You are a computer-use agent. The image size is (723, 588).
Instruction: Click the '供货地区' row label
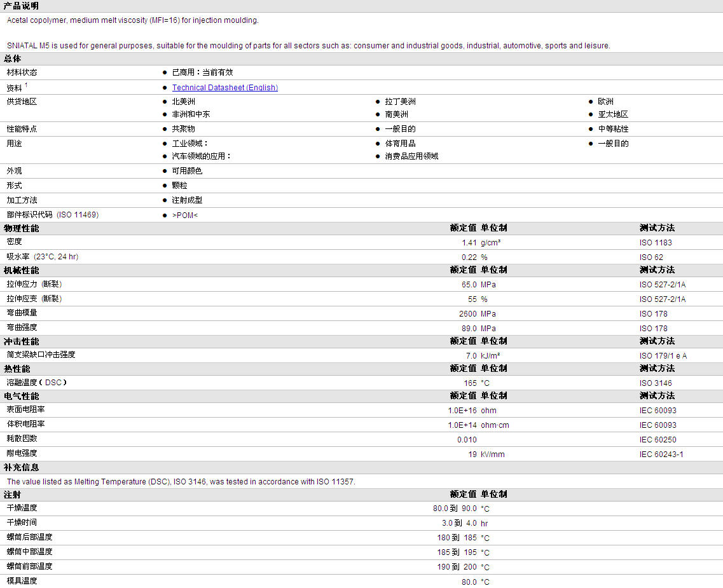pos(22,101)
